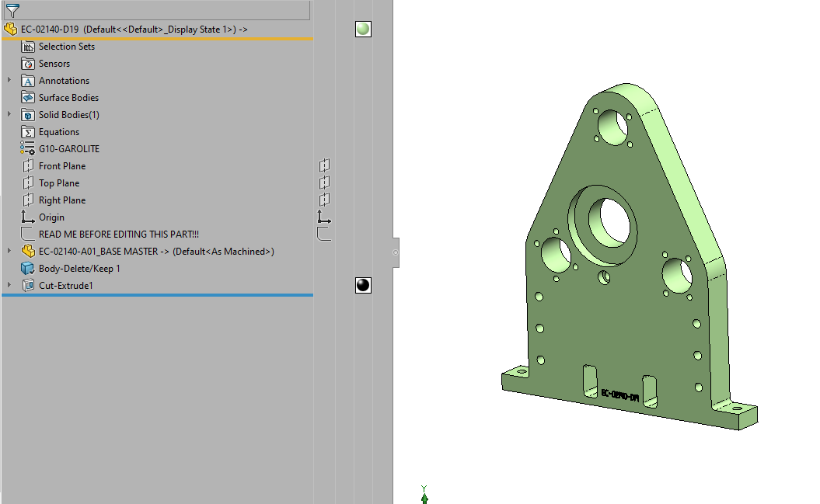820x504 pixels.
Task: Click the Right Plane icon in tree
Action: pyautogui.click(x=28, y=200)
